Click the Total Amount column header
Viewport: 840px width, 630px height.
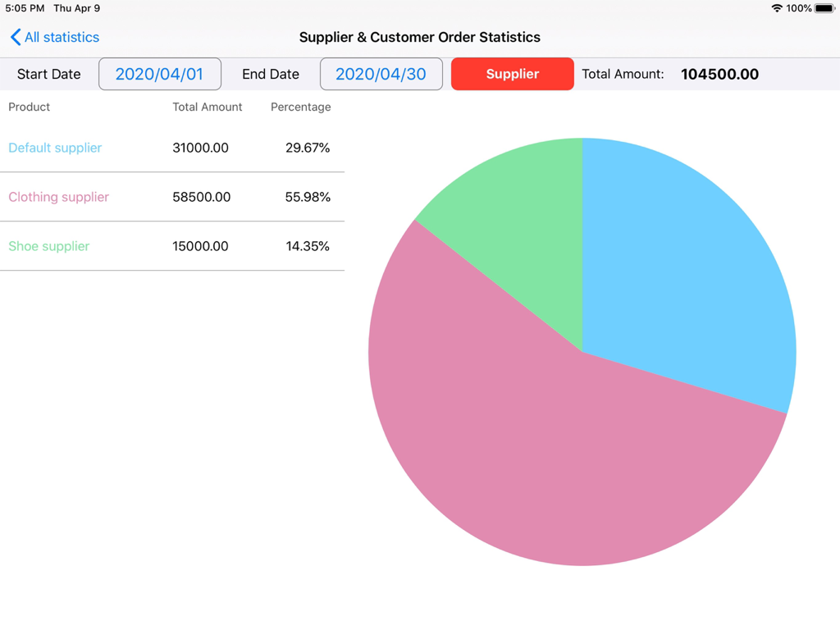point(207,107)
